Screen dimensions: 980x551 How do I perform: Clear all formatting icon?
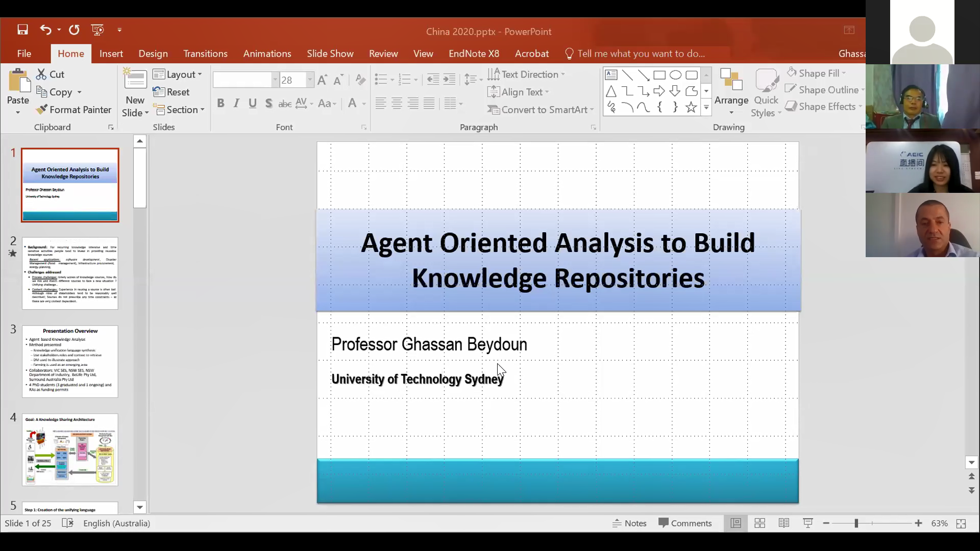click(x=360, y=80)
